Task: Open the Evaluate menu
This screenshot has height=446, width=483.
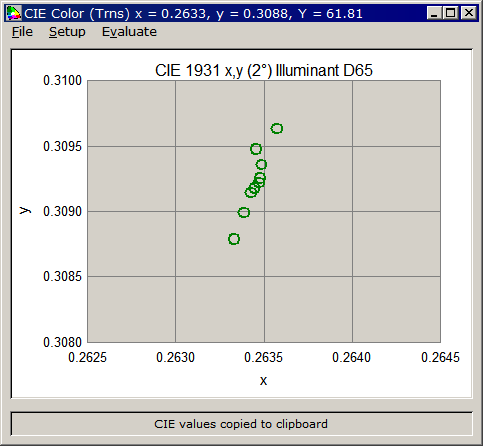Action: tap(129, 32)
